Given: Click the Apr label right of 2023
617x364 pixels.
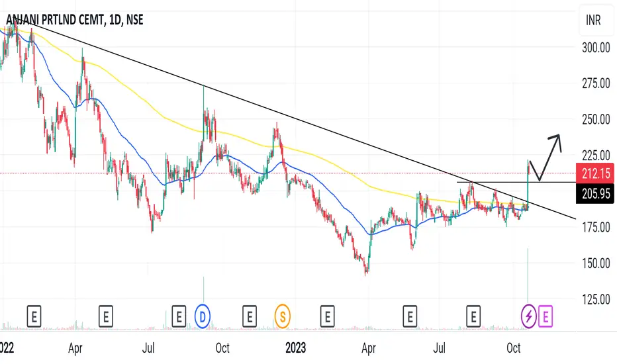Looking at the screenshot, I should [x=368, y=348].
